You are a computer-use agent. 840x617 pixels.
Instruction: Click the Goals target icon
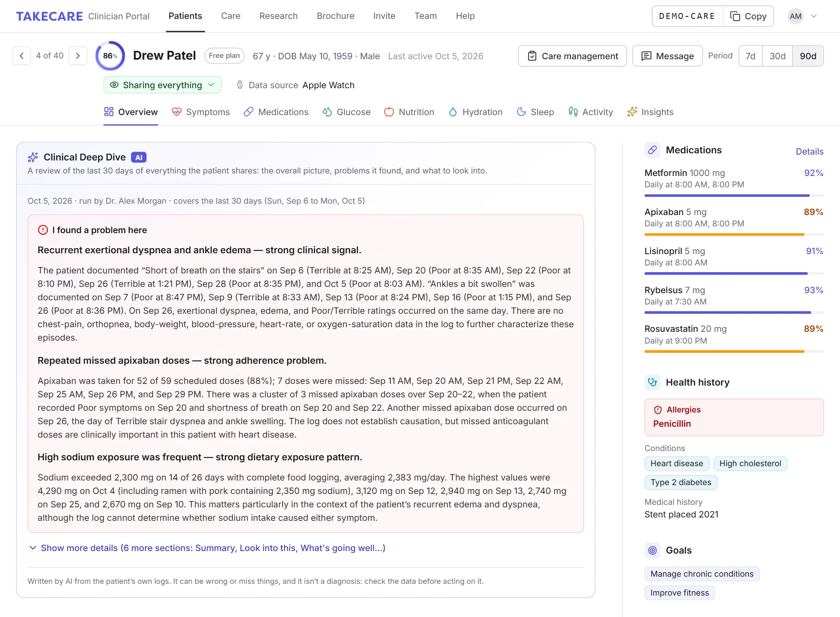pyautogui.click(x=652, y=550)
